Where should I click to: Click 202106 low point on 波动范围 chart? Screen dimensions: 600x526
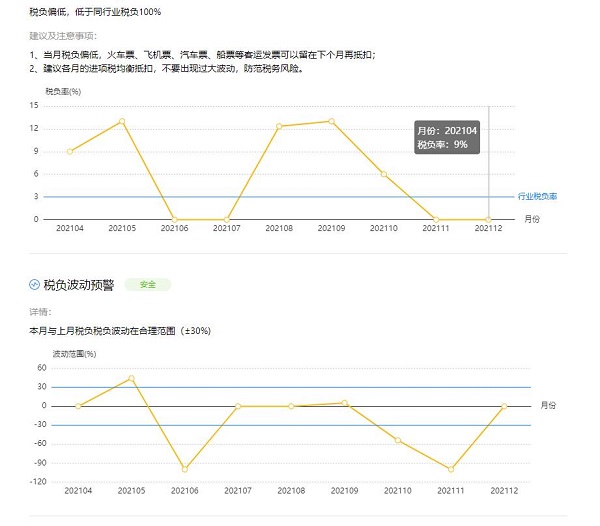185,469
